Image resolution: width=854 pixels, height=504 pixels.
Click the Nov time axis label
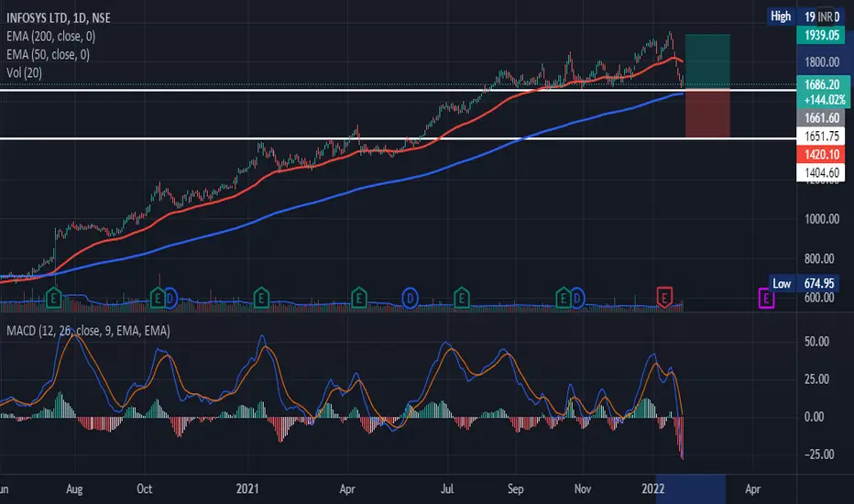coord(582,488)
